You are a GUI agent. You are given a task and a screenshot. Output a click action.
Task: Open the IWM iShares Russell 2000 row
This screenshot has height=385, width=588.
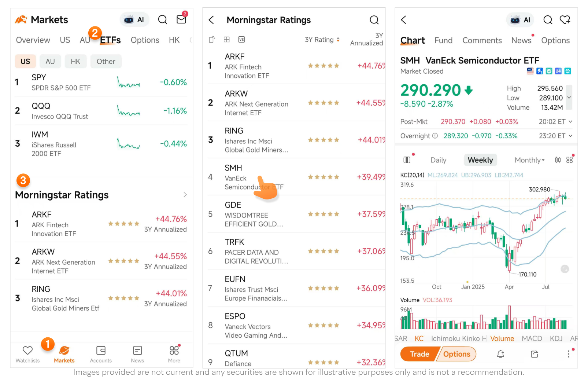(101, 144)
